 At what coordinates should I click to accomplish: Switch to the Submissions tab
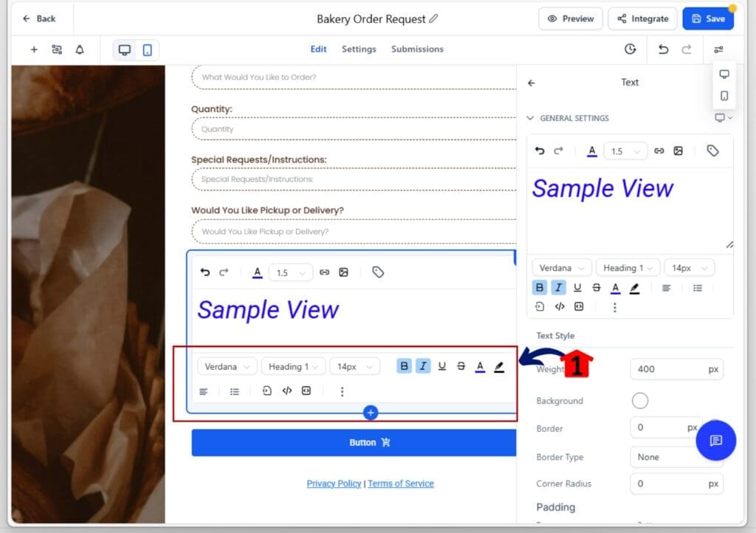pos(417,49)
